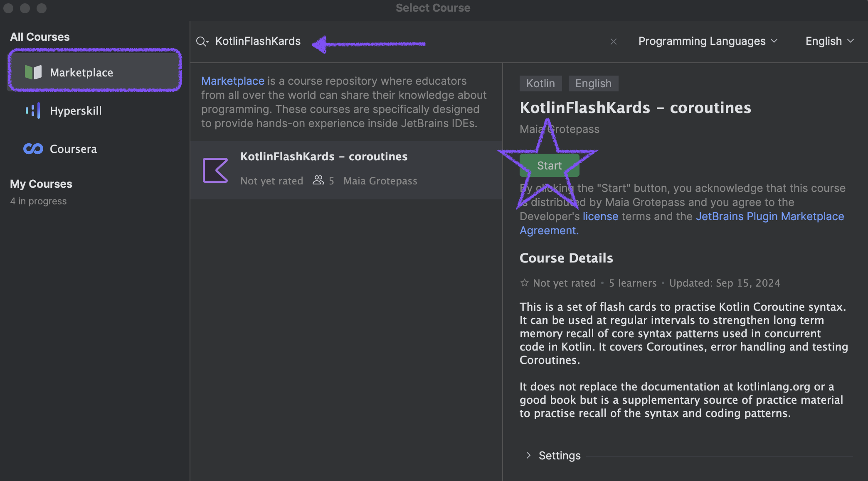Click the star rating icon in details
Viewport: 868px width, 481px height.
[x=525, y=283]
